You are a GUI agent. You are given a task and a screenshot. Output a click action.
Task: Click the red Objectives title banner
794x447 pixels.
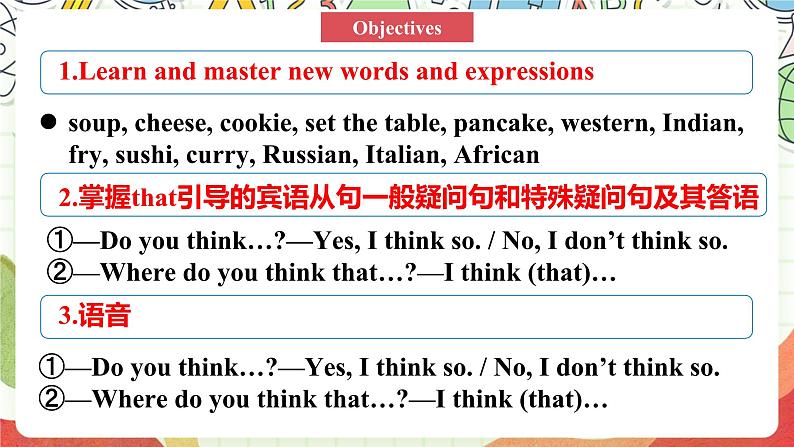click(397, 27)
